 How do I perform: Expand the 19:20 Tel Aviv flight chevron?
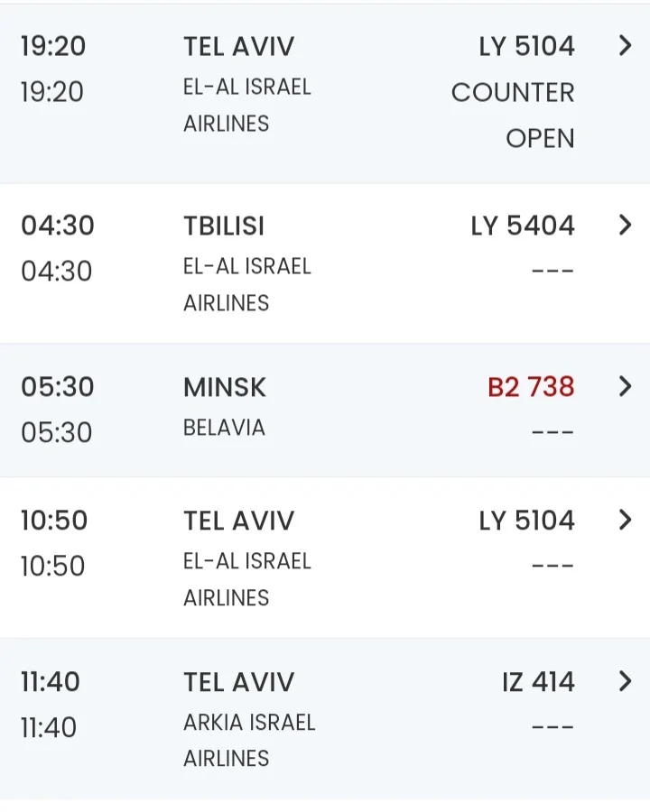pyautogui.click(x=625, y=46)
